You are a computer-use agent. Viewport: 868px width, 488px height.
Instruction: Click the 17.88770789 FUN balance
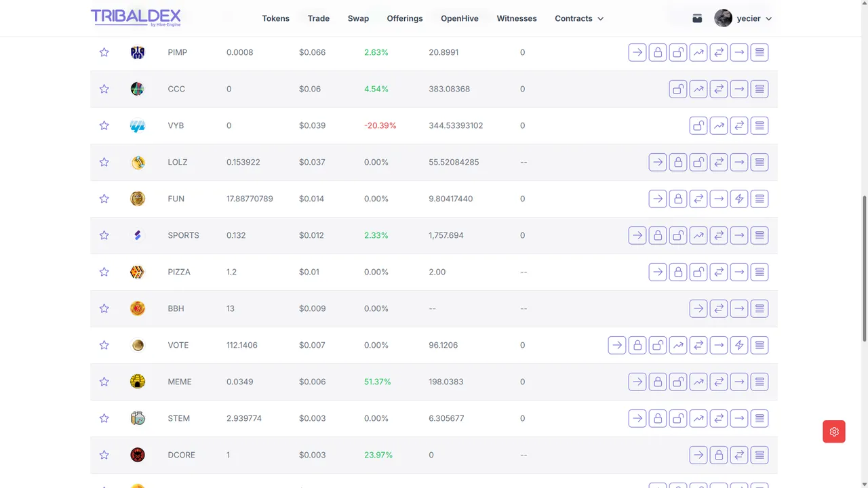(x=250, y=199)
